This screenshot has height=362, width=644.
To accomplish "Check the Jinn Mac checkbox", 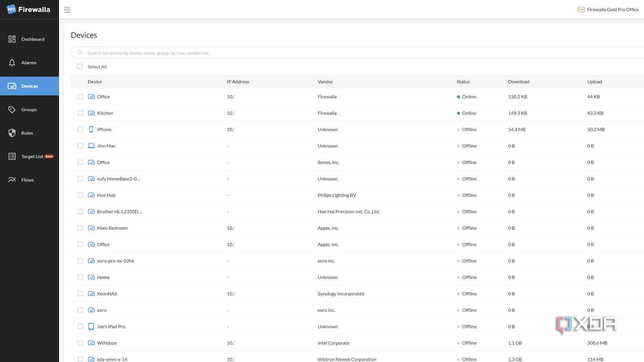I will click(x=80, y=146).
